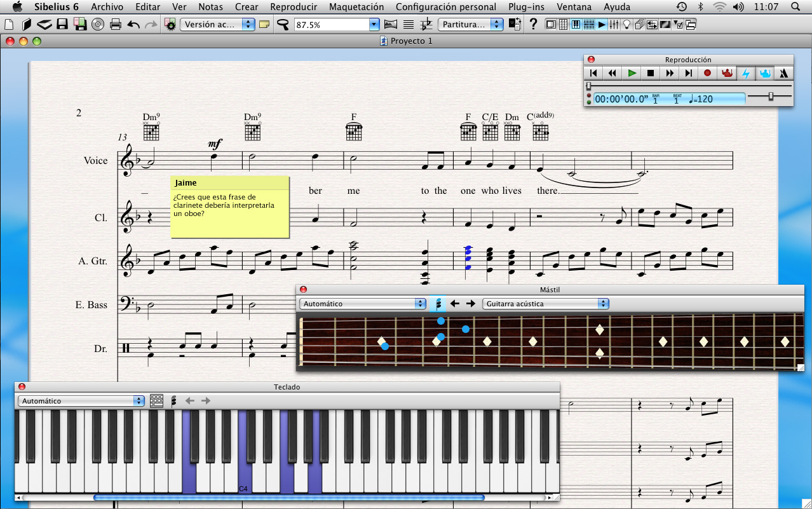Toggle the Keypad window button
The height and width of the screenshot is (509, 812).
point(563,25)
